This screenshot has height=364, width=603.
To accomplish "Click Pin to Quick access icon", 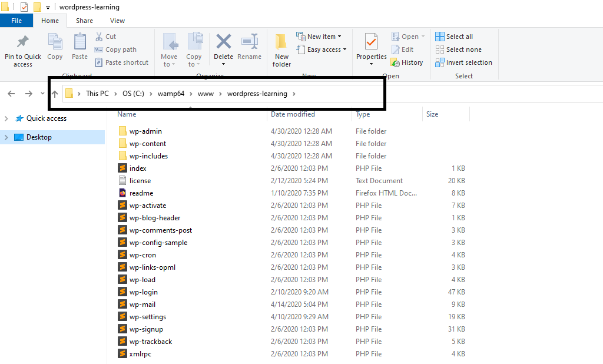I will [23, 42].
